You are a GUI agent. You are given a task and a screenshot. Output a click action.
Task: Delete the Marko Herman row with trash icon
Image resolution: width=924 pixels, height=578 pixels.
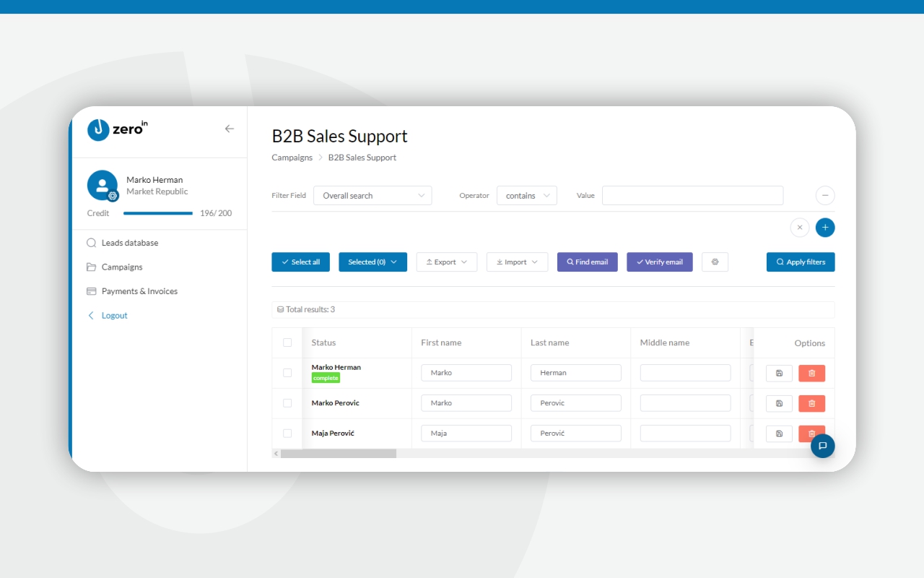[x=811, y=374]
